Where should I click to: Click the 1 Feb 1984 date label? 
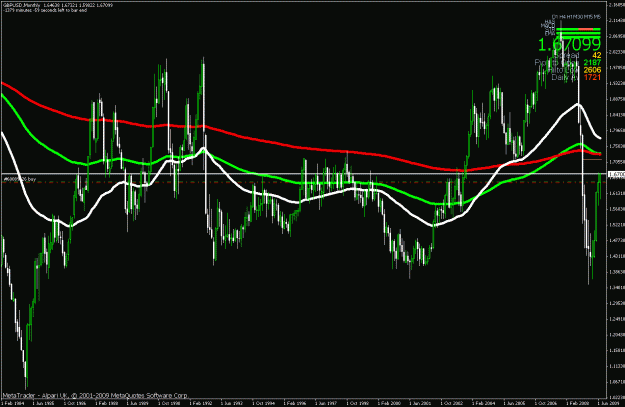(x=12, y=403)
